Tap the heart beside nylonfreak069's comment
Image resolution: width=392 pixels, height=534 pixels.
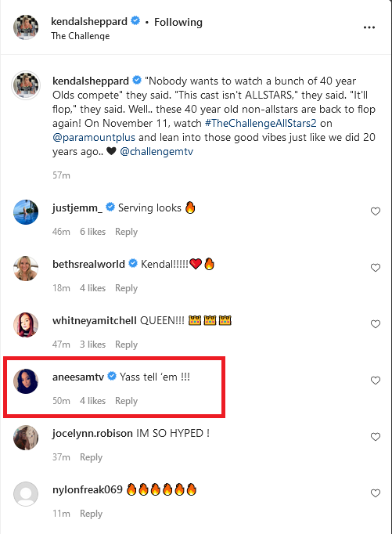[x=376, y=493]
